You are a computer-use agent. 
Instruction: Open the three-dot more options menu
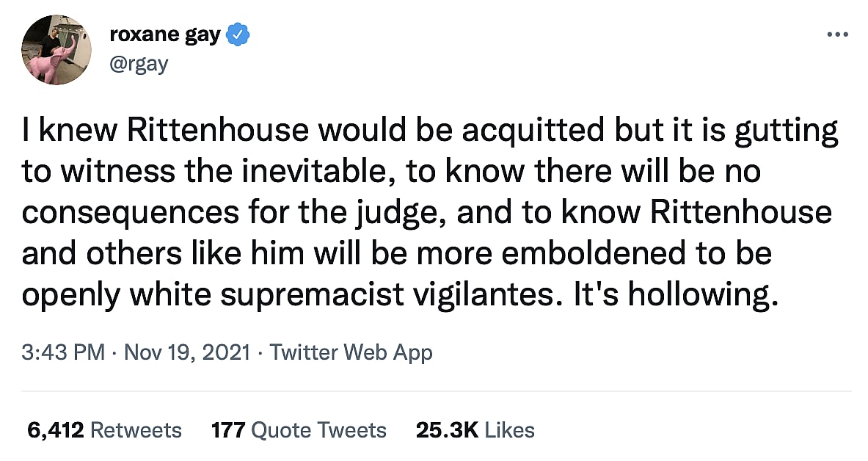(837, 35)
